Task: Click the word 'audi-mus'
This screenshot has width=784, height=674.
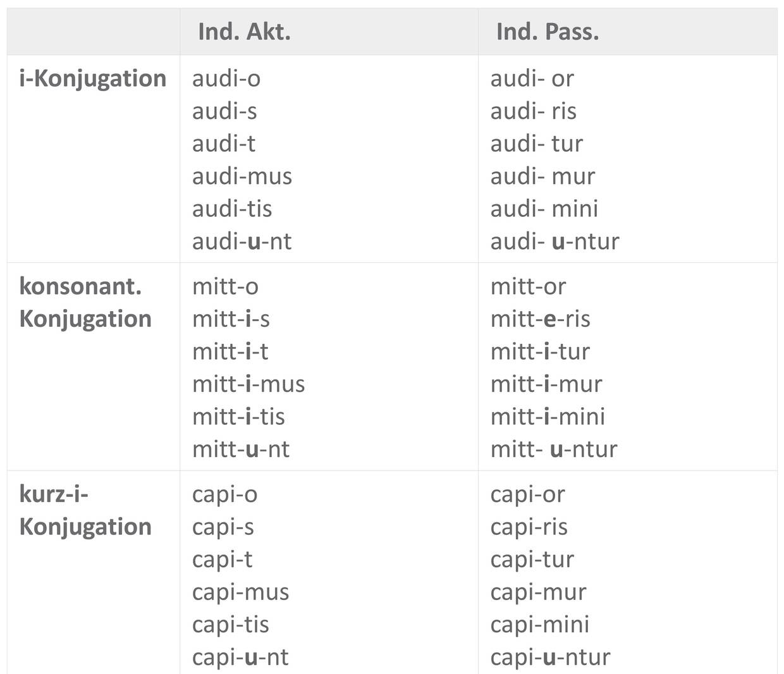Action: click(x=242, y=176)
